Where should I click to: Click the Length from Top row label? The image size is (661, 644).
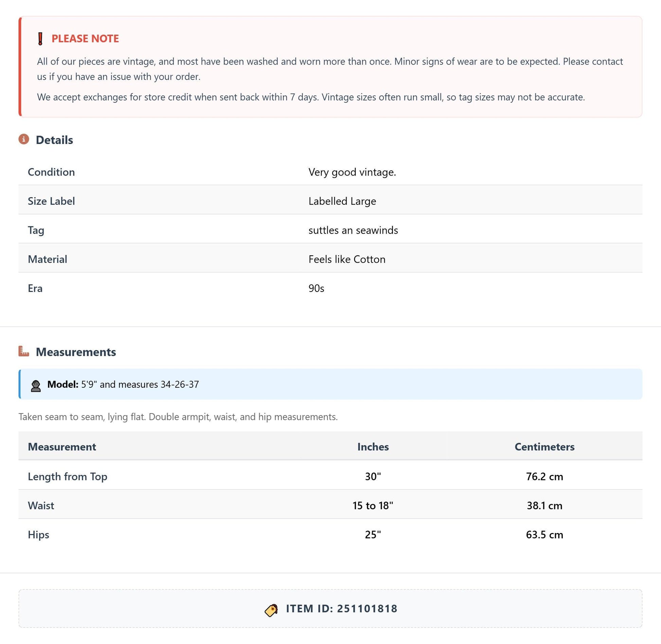click(x=68, y=476)
